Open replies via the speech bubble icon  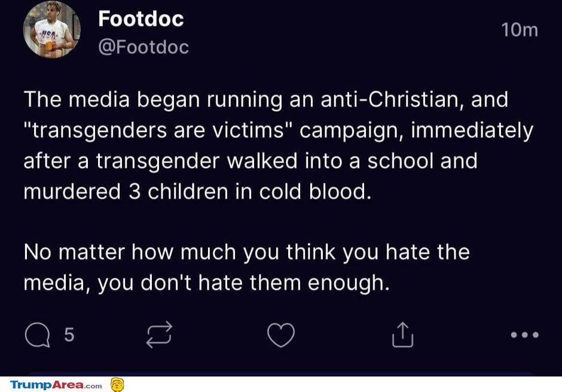click(37, 335)
